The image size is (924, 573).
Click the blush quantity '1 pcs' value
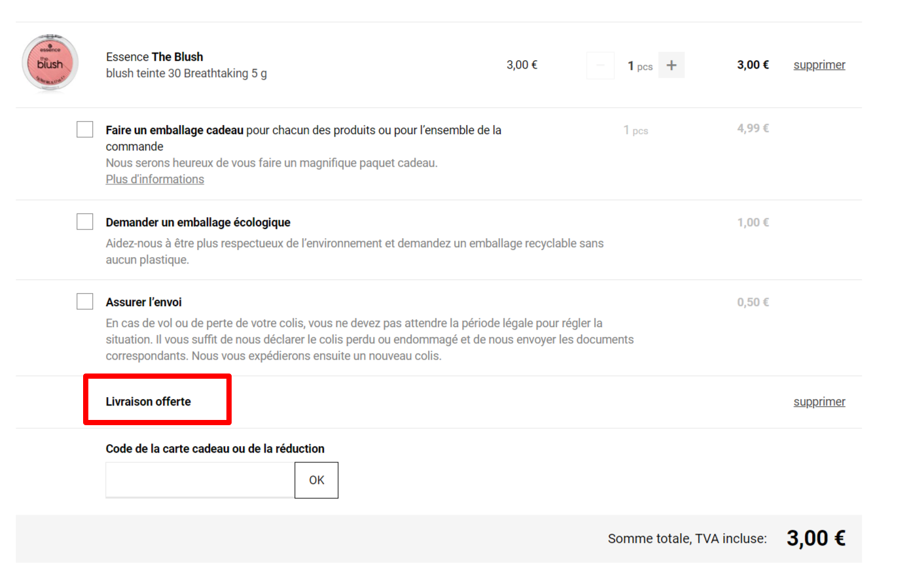[639, 66]
